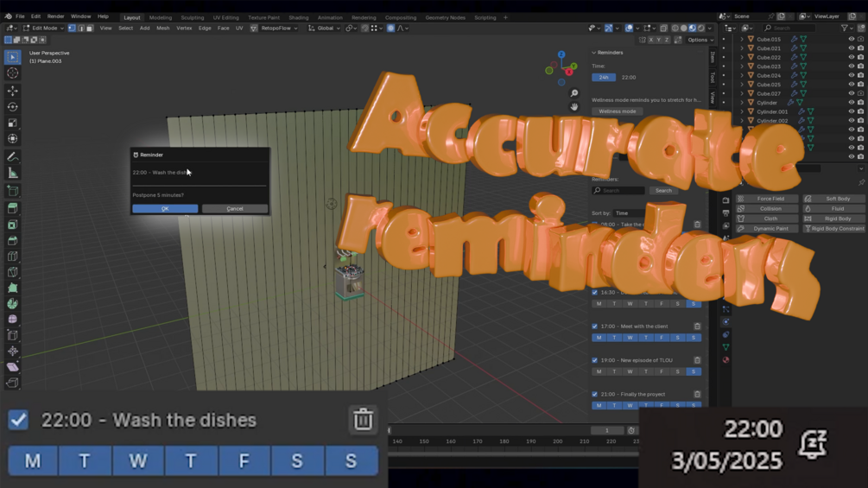Click Cancel in the Reminder dialog
The height and width of the screenshot is (488, 868).
(235, 209)
